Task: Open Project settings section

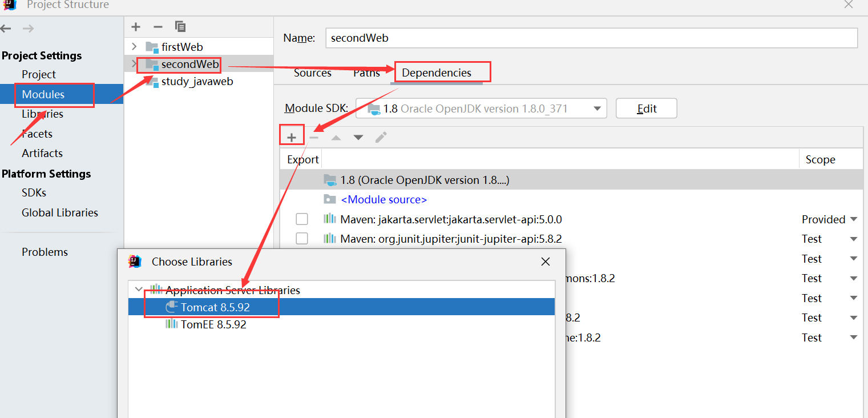Action: coord(39,74)
